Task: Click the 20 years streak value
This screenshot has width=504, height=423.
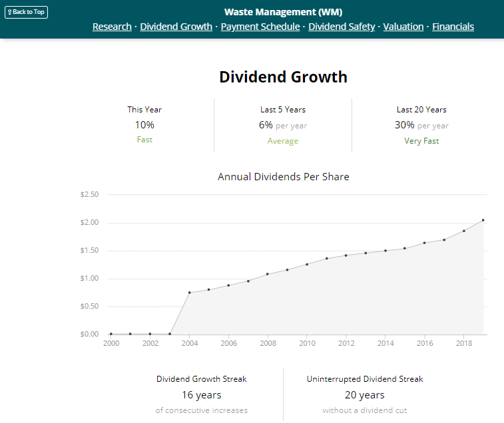Action: point(365,395)
